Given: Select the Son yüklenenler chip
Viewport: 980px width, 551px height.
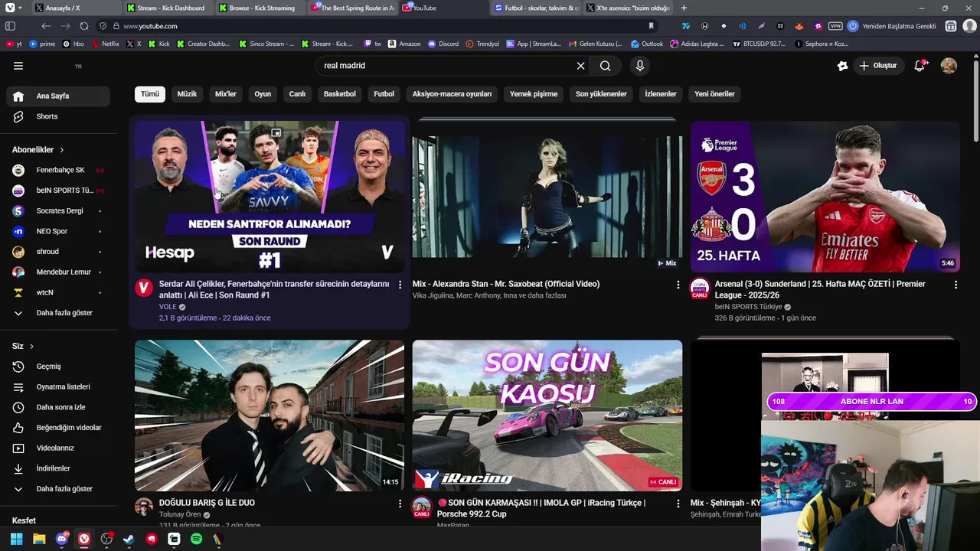Looking at the screenshot, I should 601,94.
